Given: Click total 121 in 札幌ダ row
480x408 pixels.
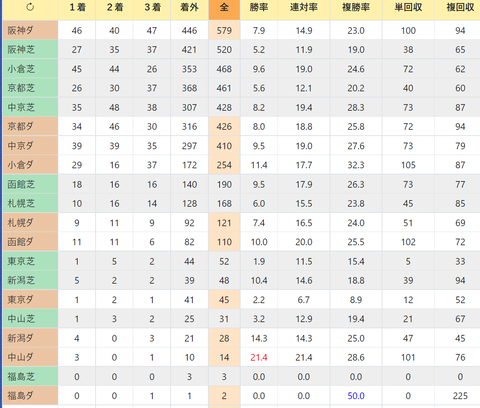Looking at the screenshot, I should pos(224,223).
